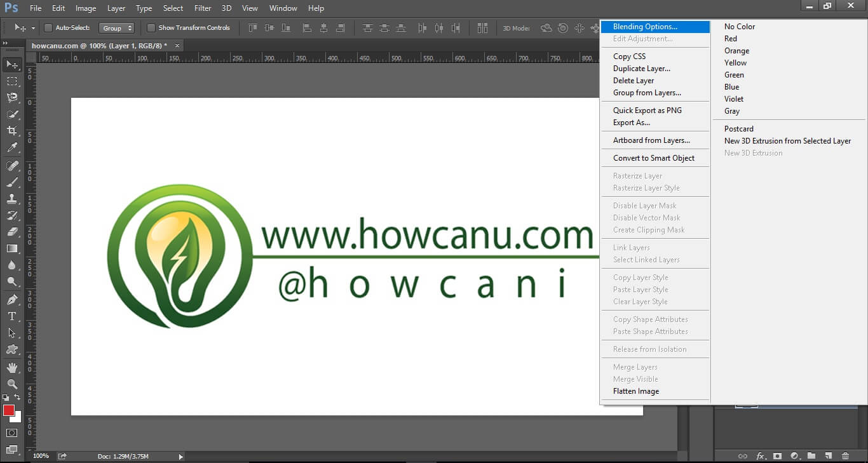Viewport: 868px width, 463px height.
Task: Click the Add Layer Mask icon
Action: pyautogui.click(x=777, y=456)
